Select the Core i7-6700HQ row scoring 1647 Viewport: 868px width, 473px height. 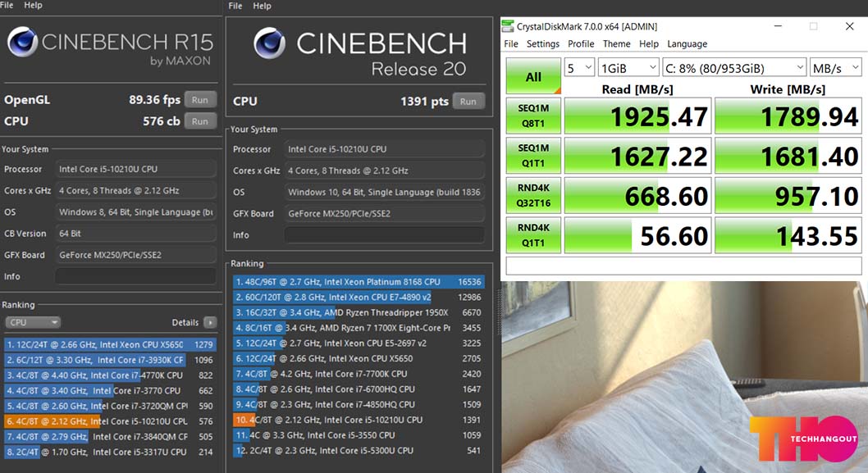tap(359, 389)
